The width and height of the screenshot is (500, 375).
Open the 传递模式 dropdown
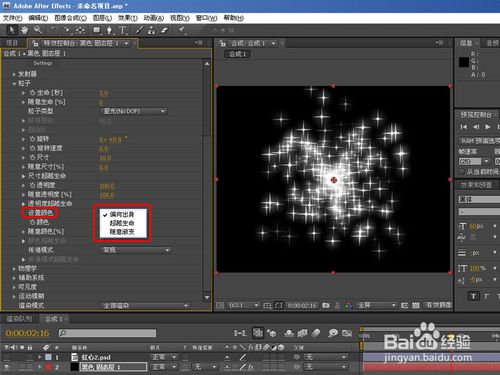coord(136,250)
